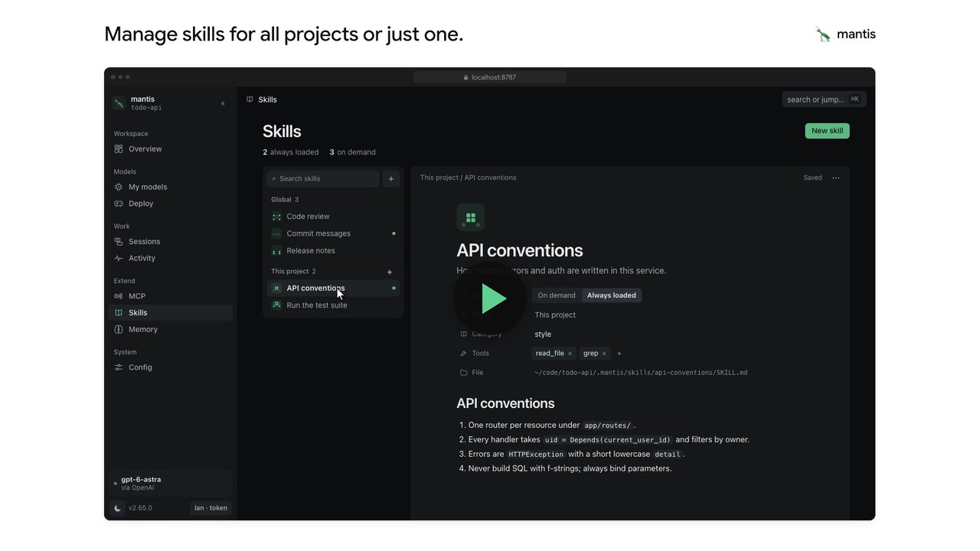Select the Release notes skill
This screenshot has width=980, height=551.
click(333, 251)
